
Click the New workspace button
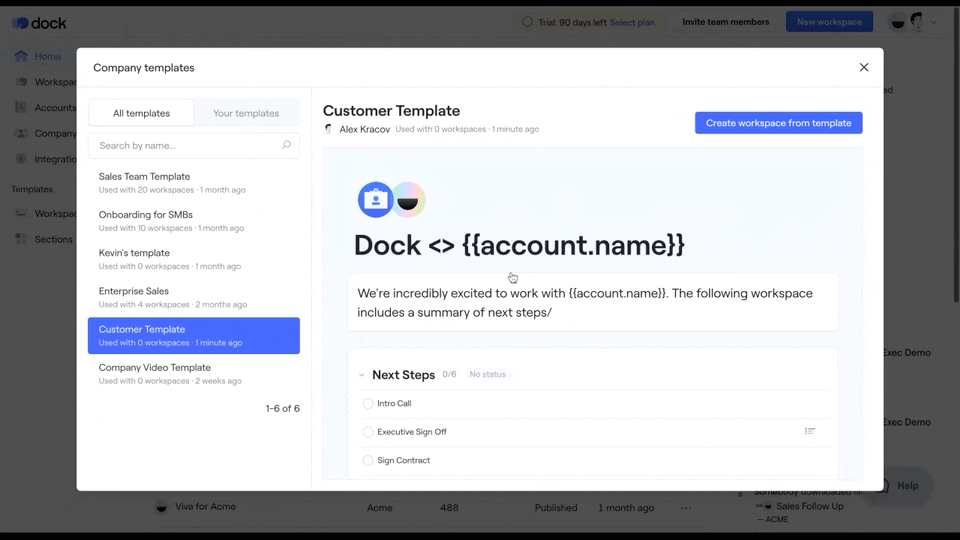click(829, 22)
